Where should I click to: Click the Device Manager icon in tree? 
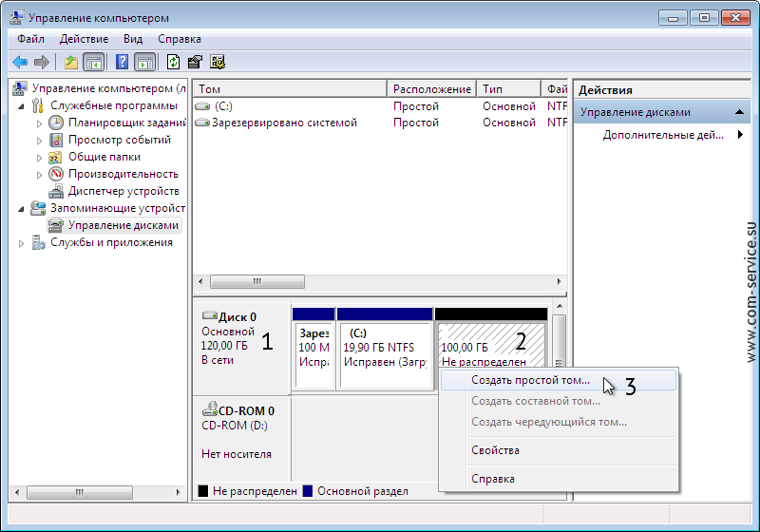click(x=56, y=191)
